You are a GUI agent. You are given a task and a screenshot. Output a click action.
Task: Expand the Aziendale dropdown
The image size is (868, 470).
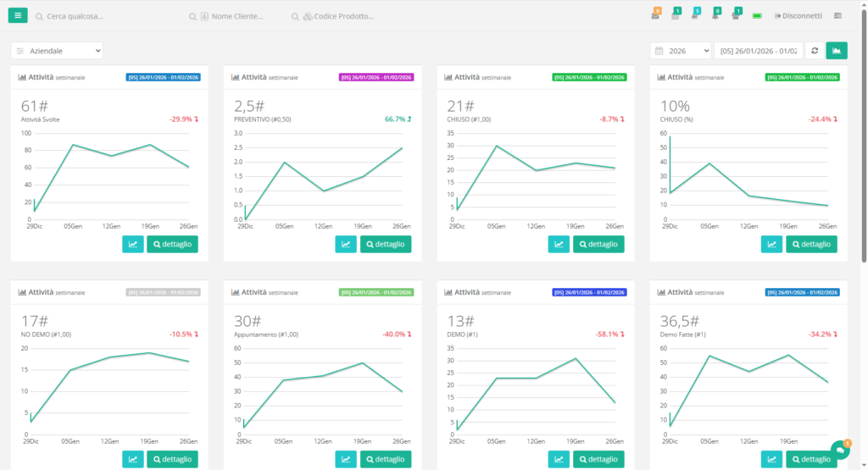pos(57,51)
